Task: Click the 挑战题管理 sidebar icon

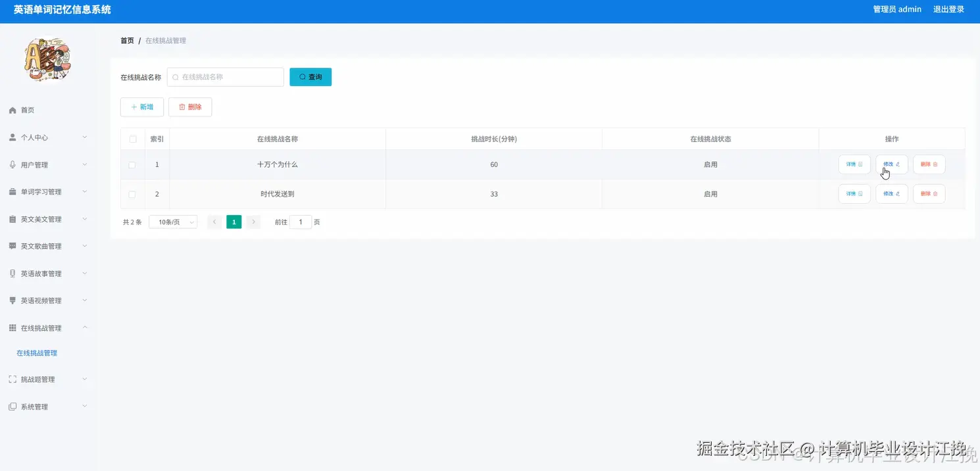Action: coord(12,379)
